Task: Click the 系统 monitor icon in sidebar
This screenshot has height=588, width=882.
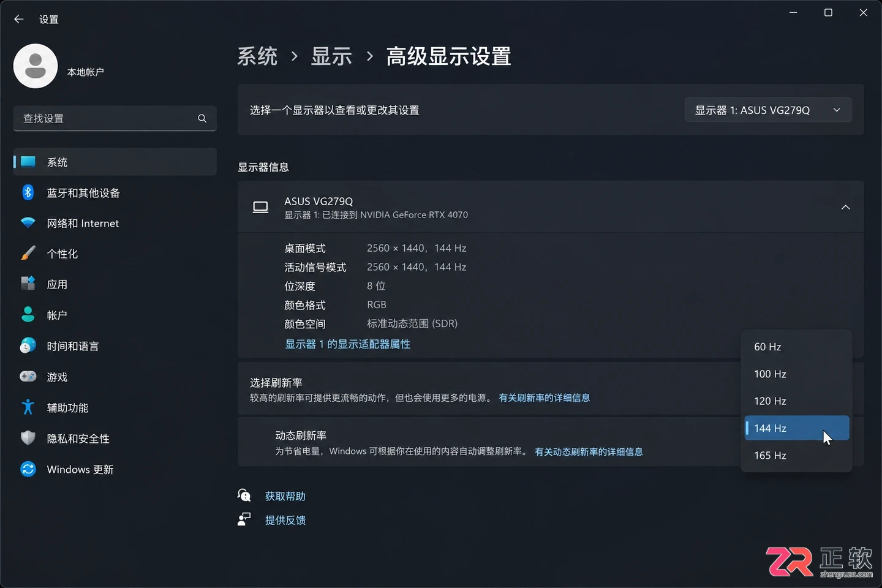Action: [28, 162]
